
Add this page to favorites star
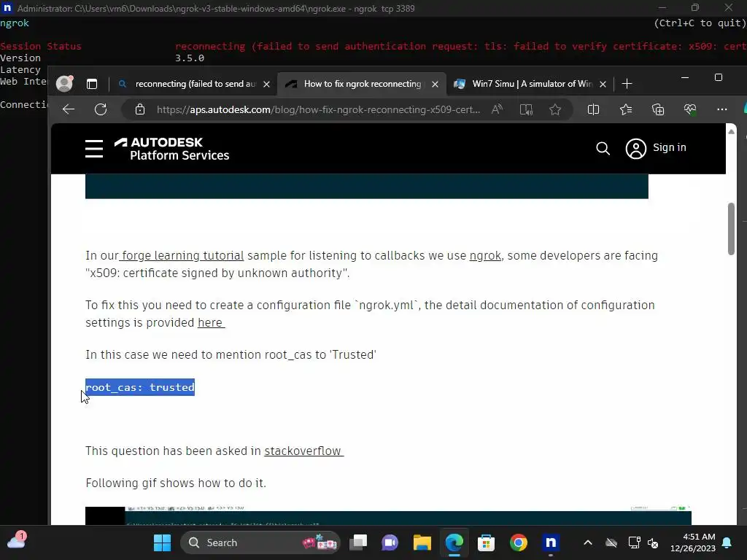click(x=555, y=109)
